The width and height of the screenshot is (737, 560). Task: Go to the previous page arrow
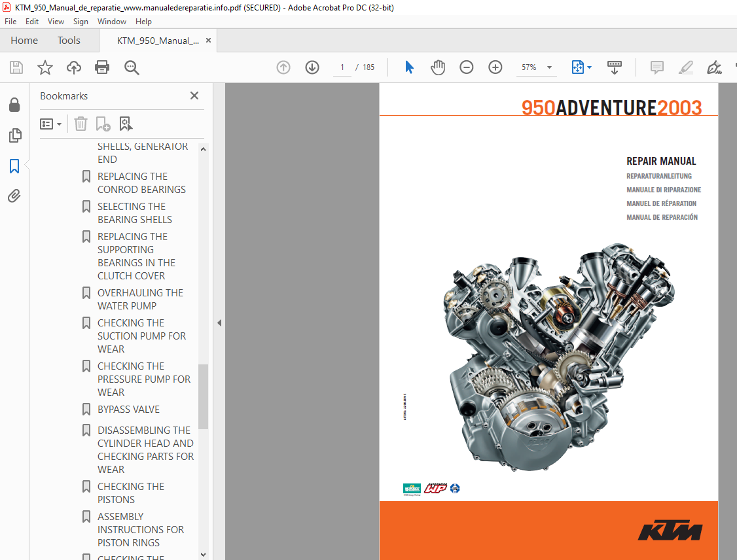pos(283,67)
